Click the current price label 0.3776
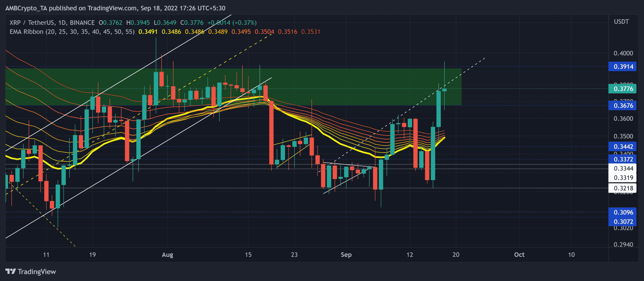 click(x=622, y=89)
